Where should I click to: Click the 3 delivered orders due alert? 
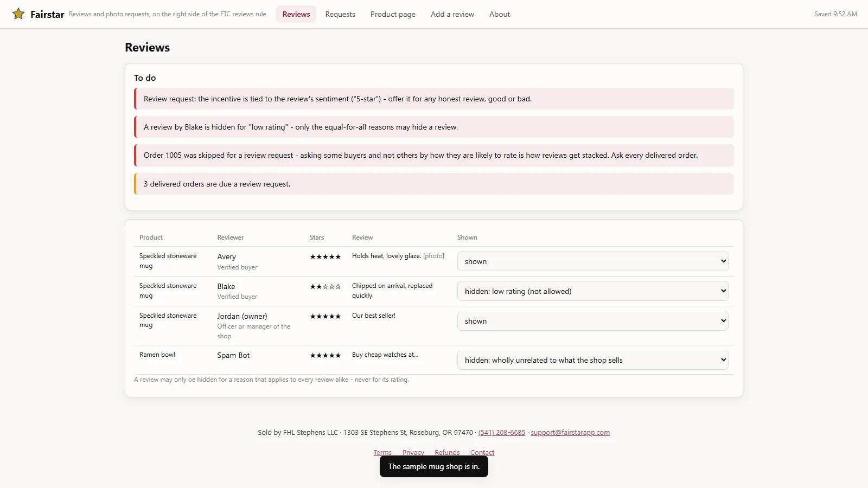(x=434, y=184)
